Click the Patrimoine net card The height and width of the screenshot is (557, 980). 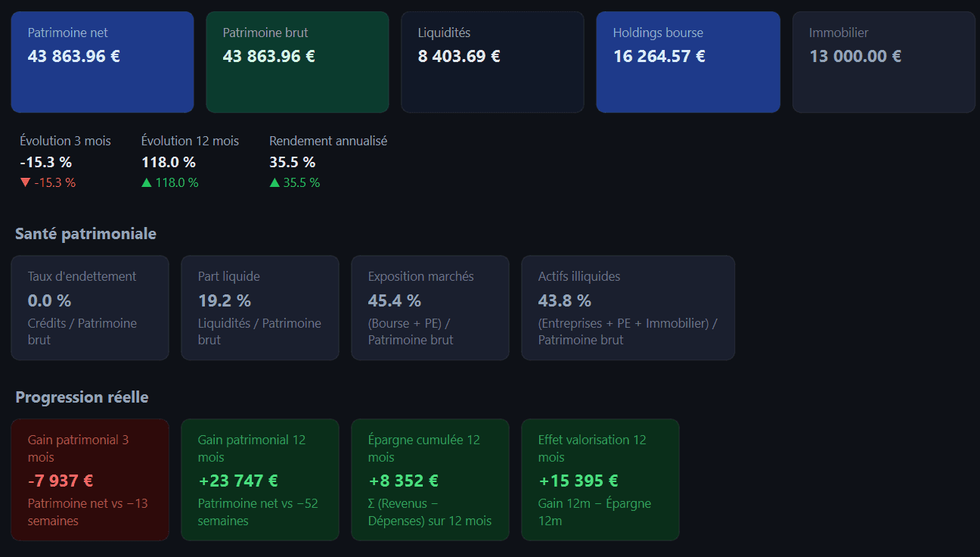point(102,62)
